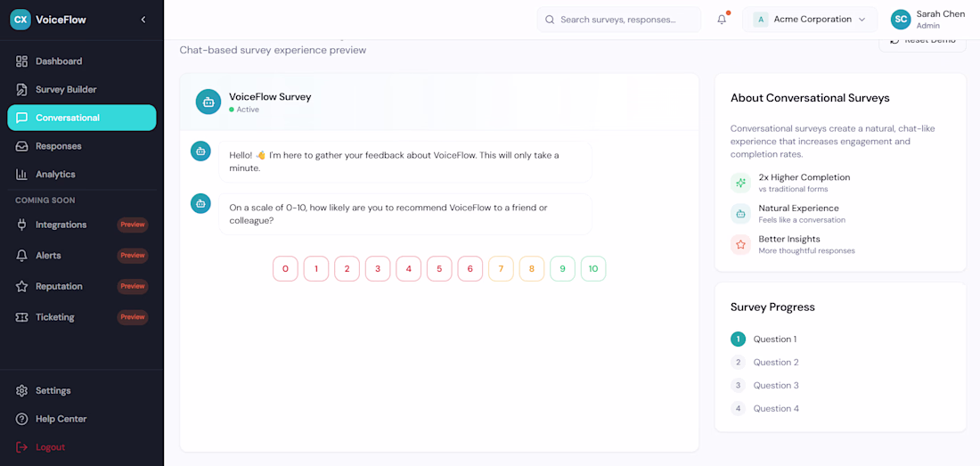
Task: Click the Integrations plug icon
Action: (x=21, y=225)
